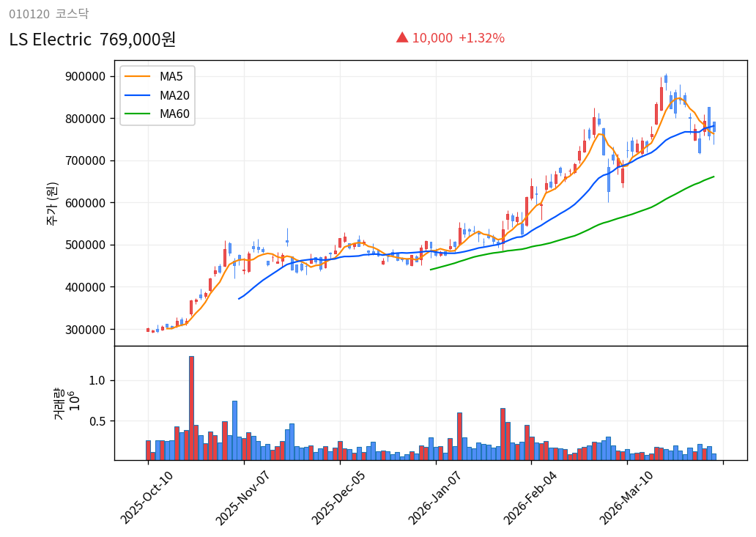Click the 2025-Oct-10 date axis label

click(147, 498)
